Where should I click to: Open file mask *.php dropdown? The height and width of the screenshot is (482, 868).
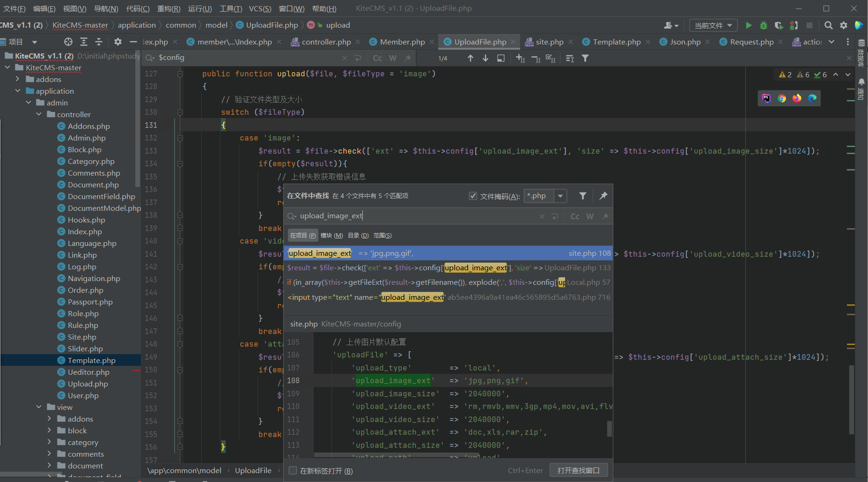560,196
